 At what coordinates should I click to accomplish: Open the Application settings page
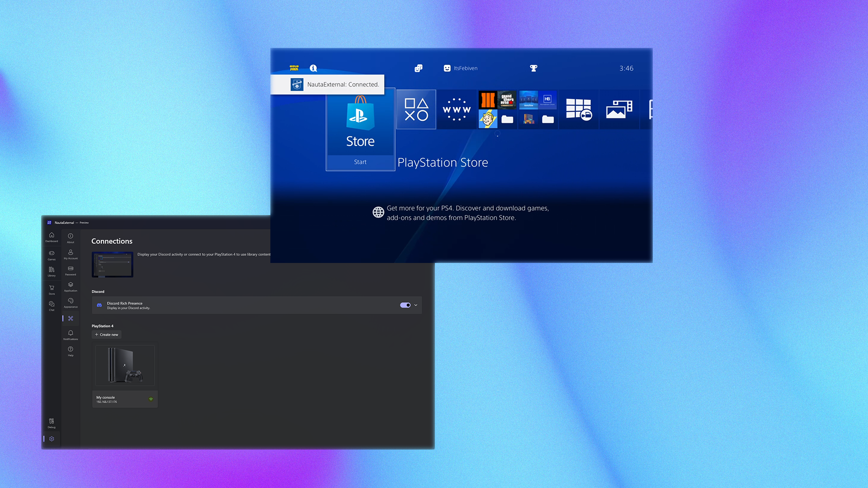pyautogui.click(x=71, y=287)
